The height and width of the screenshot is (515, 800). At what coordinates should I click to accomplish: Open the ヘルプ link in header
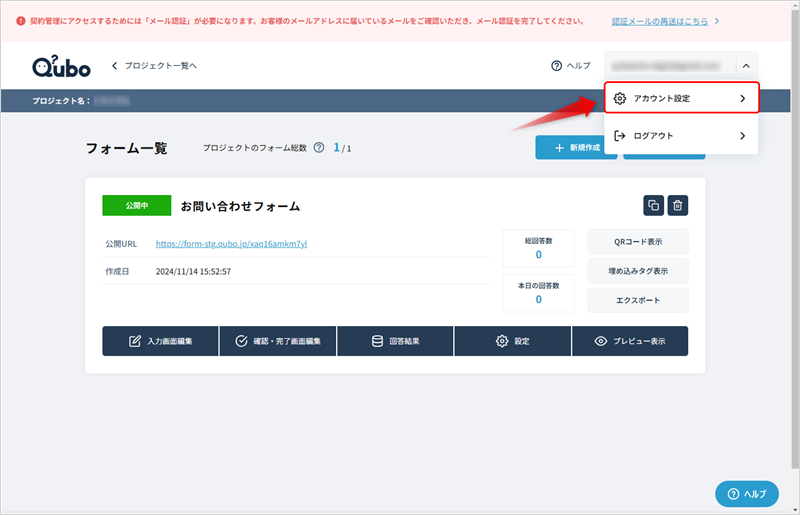pos(571,65)
